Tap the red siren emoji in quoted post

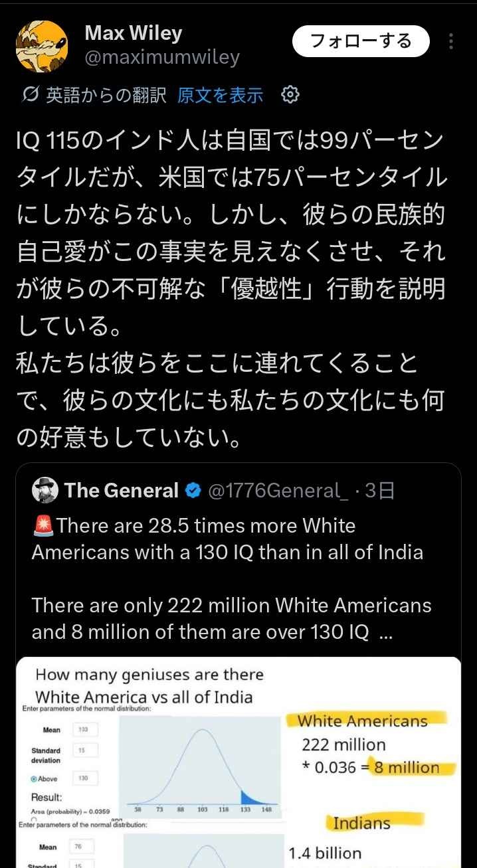43,526
